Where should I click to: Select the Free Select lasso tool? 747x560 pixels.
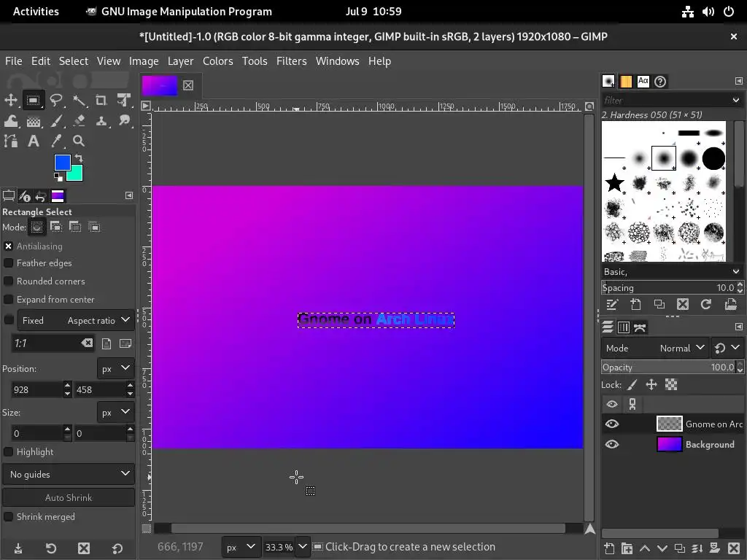click(56, 100)
